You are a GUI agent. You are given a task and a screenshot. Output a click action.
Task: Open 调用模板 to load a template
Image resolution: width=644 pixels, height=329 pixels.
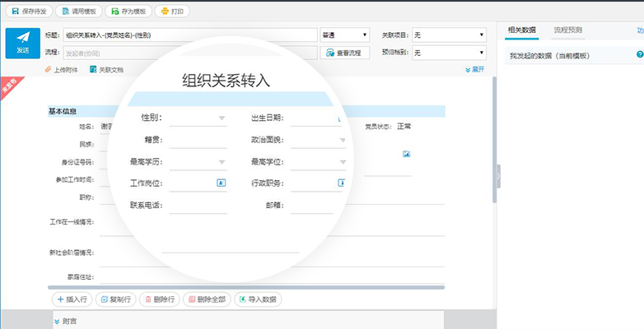pos(83,12)
